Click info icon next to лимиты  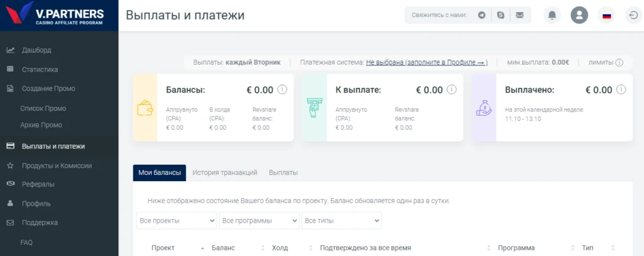[619, 62]
